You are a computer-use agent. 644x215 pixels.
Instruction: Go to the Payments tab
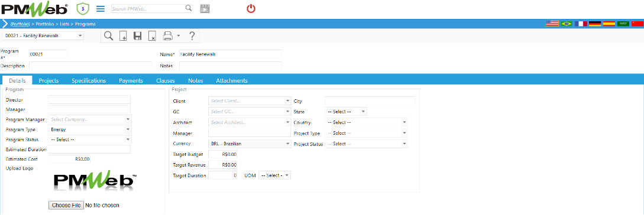point(131,80)
